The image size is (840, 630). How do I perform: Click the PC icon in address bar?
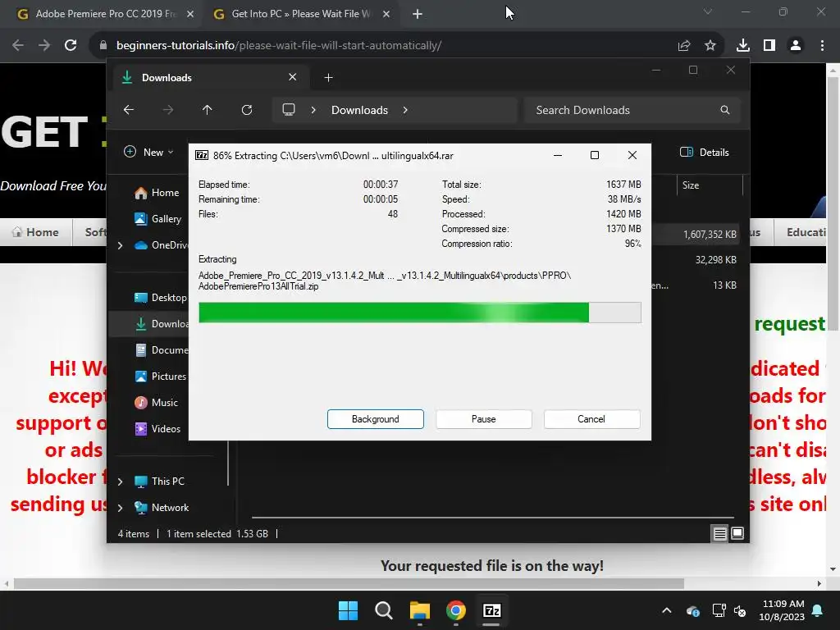(289, 110)
